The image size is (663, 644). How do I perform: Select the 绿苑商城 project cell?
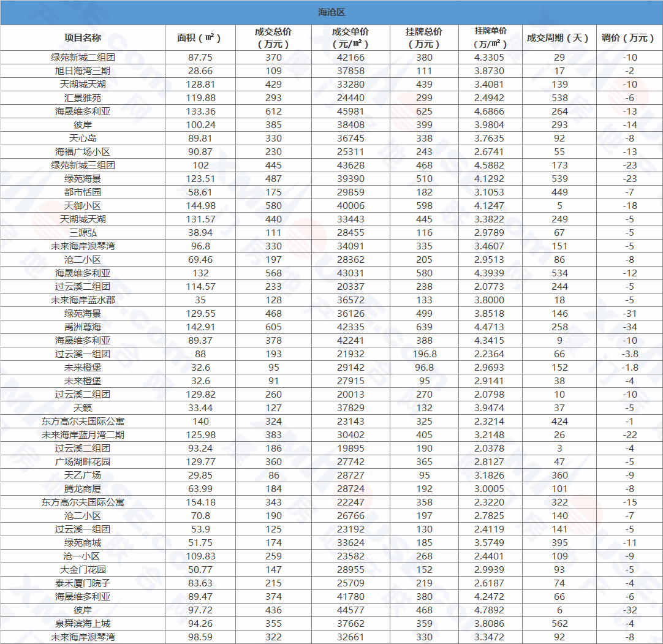83,543
